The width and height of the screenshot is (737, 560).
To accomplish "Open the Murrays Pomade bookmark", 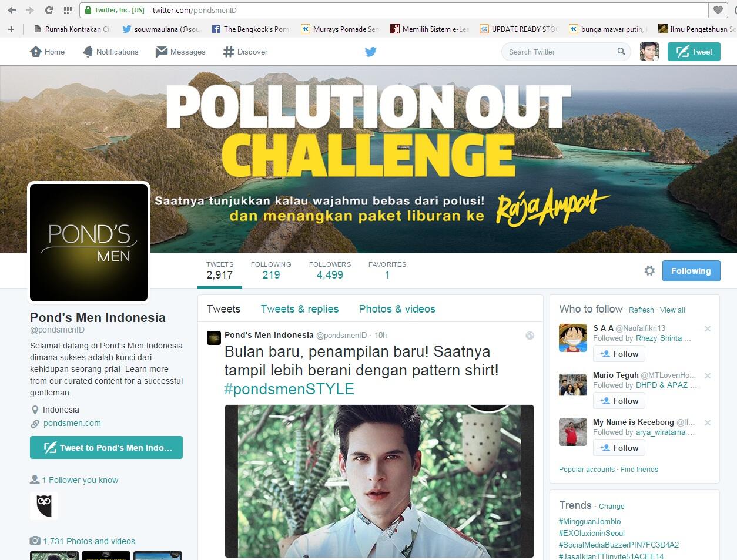I will coord(340,29).
